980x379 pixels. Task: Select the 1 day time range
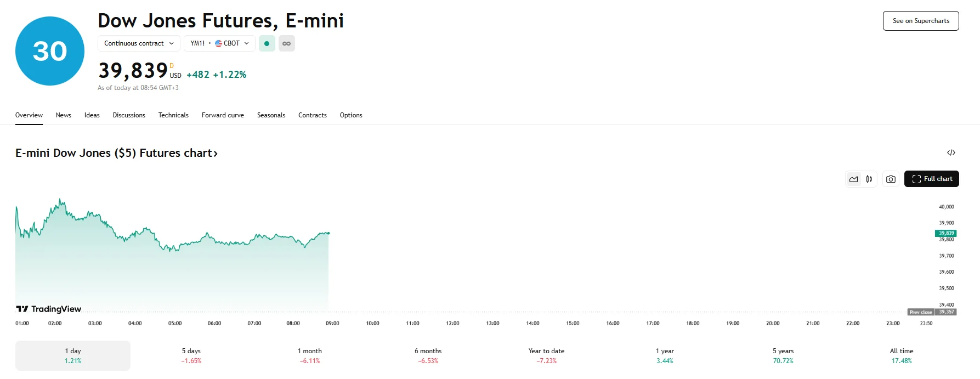pos(73,355)
